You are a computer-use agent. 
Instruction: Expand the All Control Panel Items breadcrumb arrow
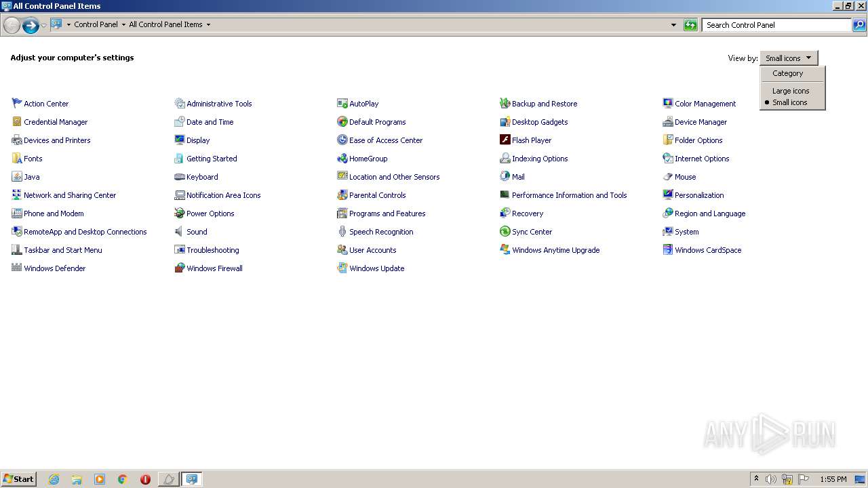pyautogui.click(x=208, y=24)
